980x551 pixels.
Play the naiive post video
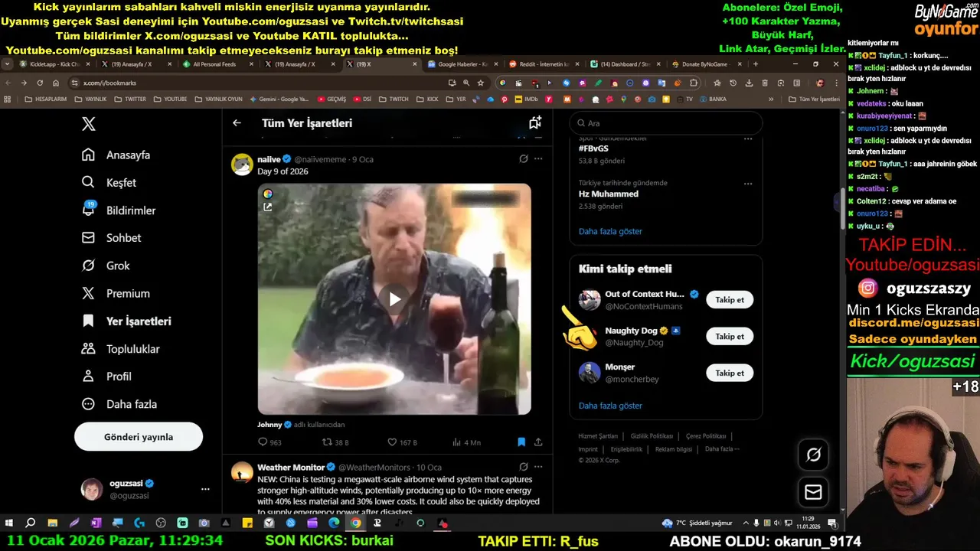click(x=394, y=299)
